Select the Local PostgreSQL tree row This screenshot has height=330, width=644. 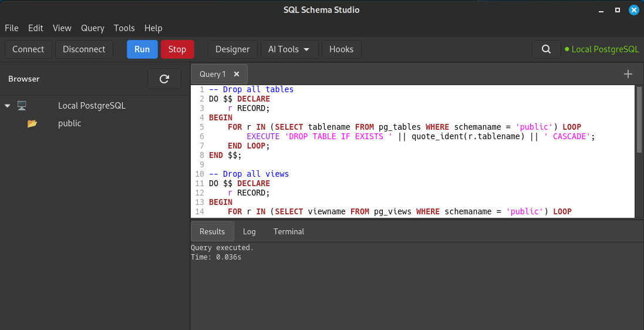pyautogui.click(x=95, y=106)
